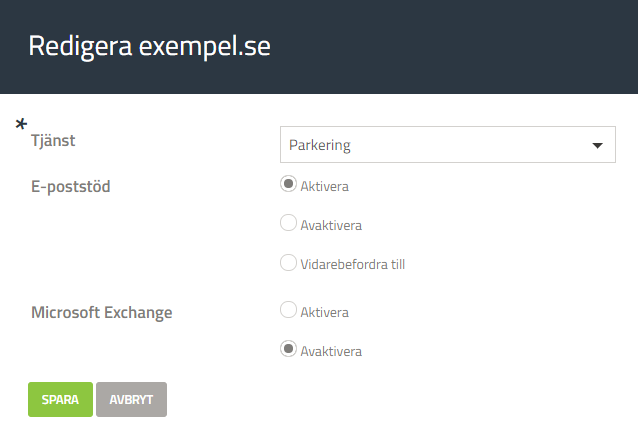
Task: Click the Parkering combo box field
Action: tap(448, 144)
